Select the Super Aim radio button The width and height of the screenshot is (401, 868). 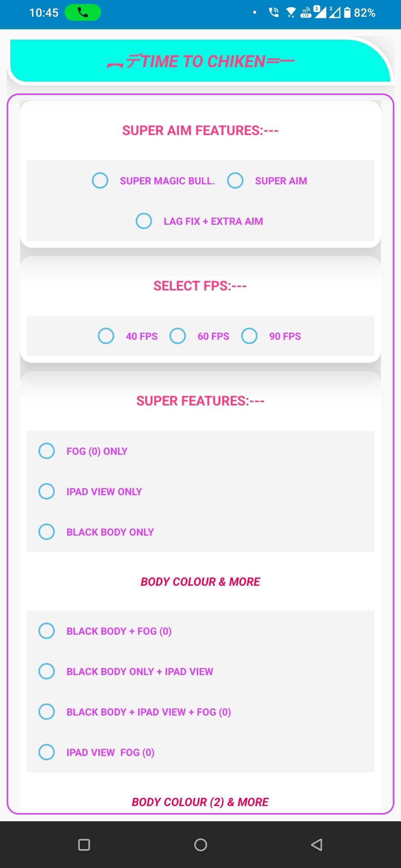(235, 181)
